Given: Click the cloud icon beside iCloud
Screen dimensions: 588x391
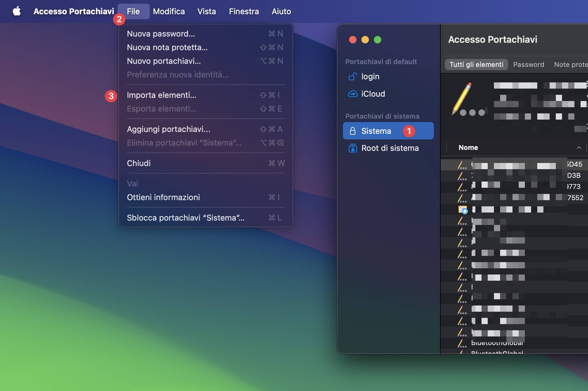Looking at the screenshot, I should click(352, 94).
